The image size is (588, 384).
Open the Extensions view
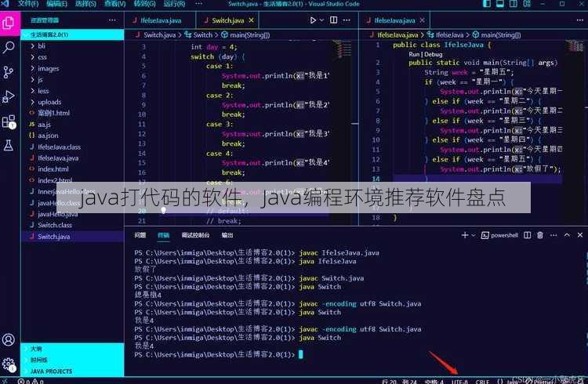[9, 121]
